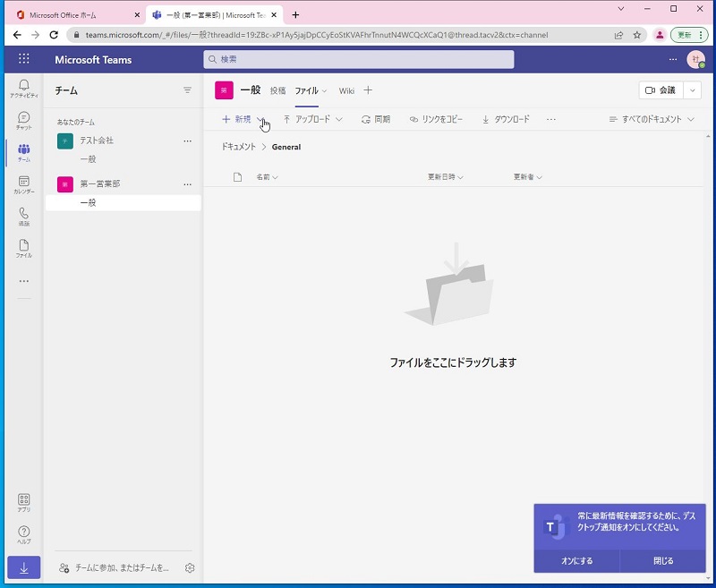Click the add tab plus icon
The image size is (716, 588).
[x=368, y=90]
